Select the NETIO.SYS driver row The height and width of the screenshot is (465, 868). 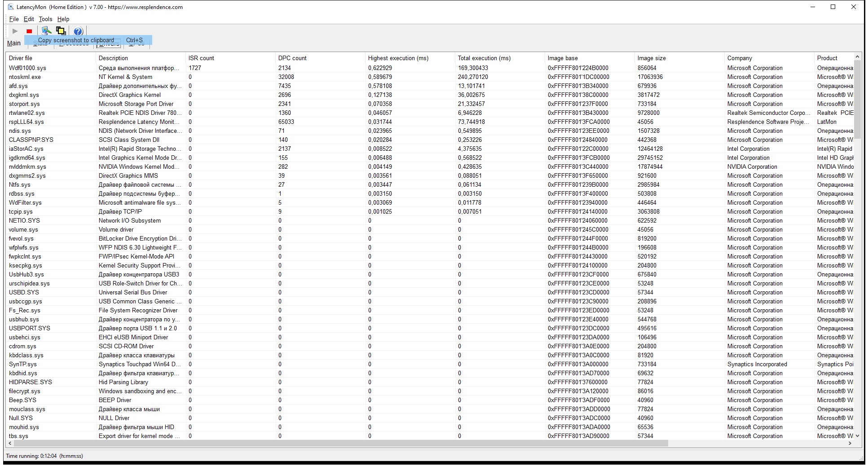(x=430, y=220)
